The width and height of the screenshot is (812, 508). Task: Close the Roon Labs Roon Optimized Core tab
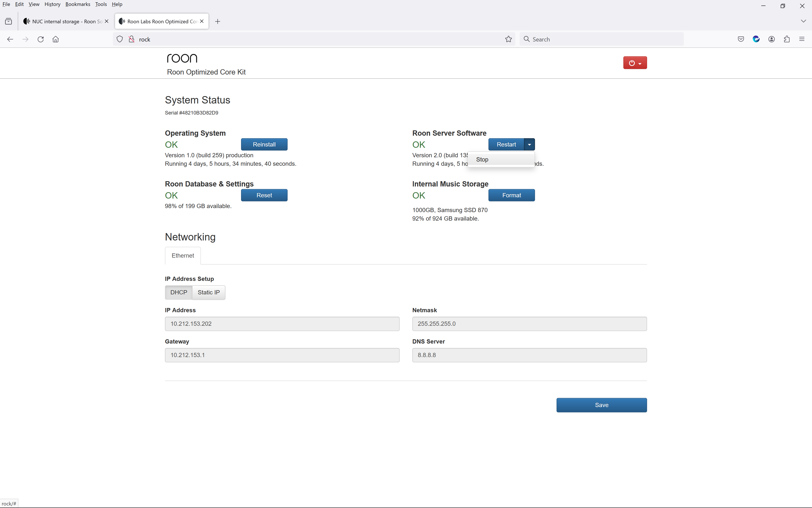[202, 21]
